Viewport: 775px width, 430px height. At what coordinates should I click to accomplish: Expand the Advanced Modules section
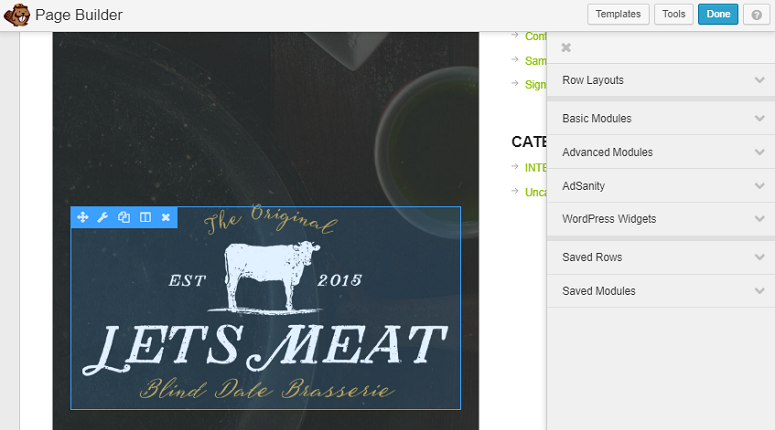(661, 152)
